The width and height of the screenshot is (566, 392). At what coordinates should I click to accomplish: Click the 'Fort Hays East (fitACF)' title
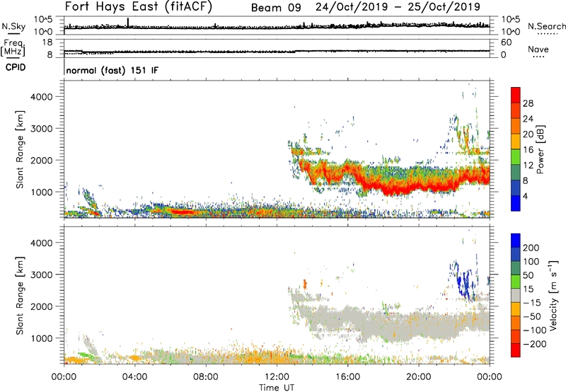pos(139,6)
